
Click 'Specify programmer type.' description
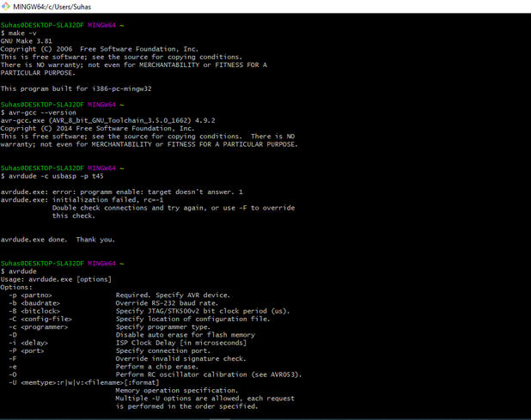(163, 327)
